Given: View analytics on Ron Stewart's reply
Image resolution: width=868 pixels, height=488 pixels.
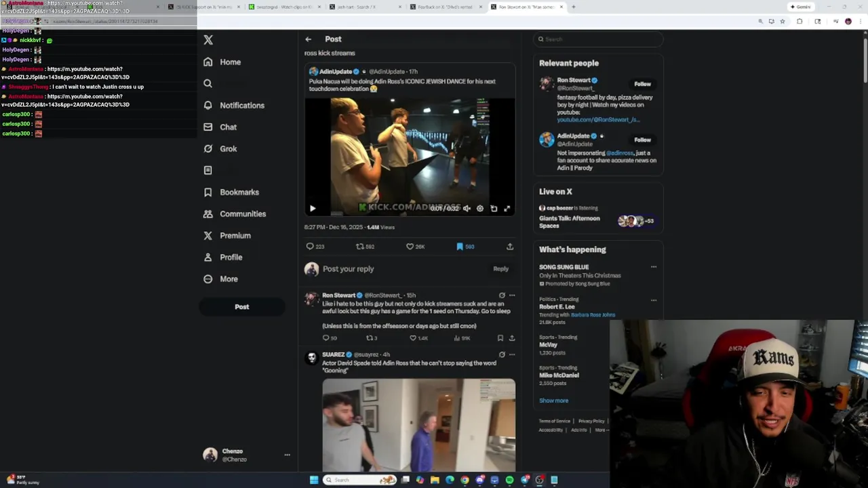Looking at the screenshot, I should pyautogui.click(x=462, y=338).
